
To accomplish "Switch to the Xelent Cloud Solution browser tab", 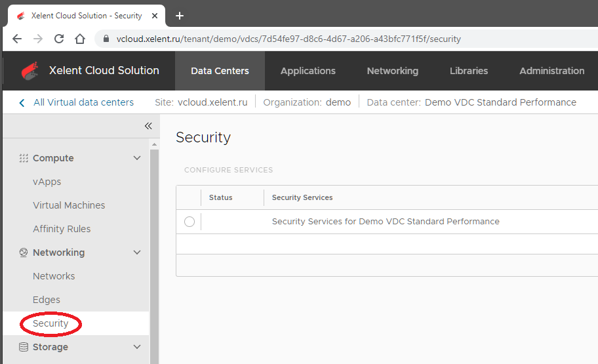I will point(87,16).
